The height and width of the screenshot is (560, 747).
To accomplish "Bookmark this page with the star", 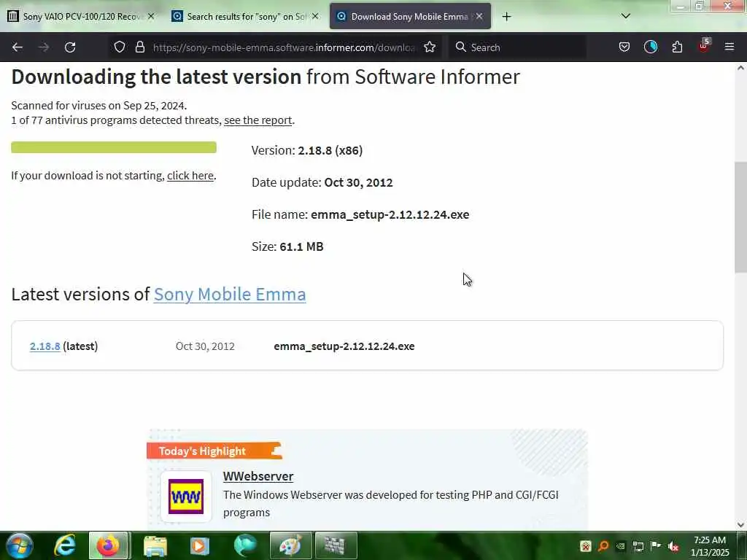I will (430, 47).
